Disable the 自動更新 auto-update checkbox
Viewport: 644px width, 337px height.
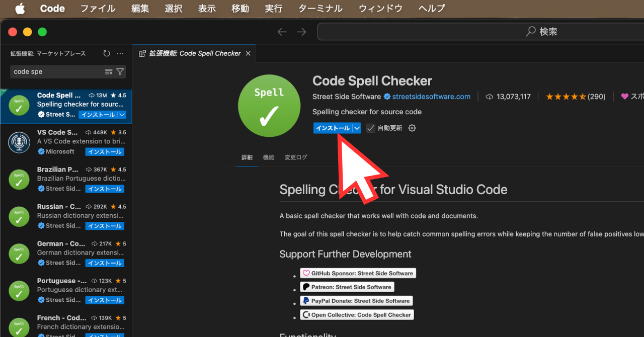[x=371, y=128]
